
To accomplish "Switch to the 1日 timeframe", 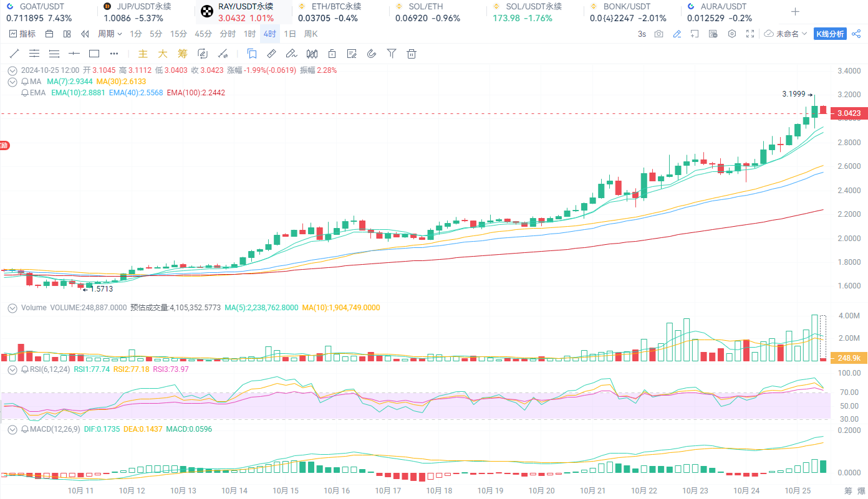I will (290, 34).
